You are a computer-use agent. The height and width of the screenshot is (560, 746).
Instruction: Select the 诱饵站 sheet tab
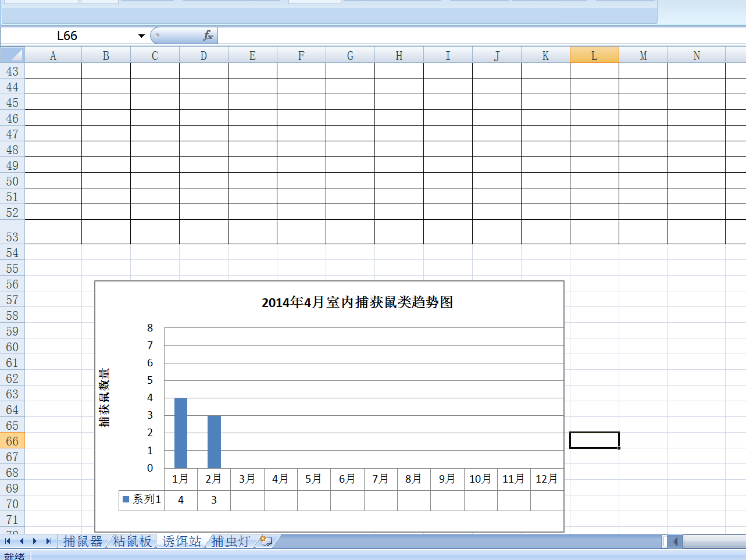tap(181, 541)
